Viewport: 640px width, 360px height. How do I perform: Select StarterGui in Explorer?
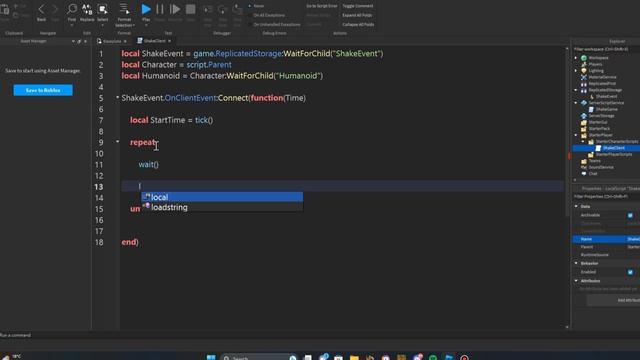[x=598, y=122]
